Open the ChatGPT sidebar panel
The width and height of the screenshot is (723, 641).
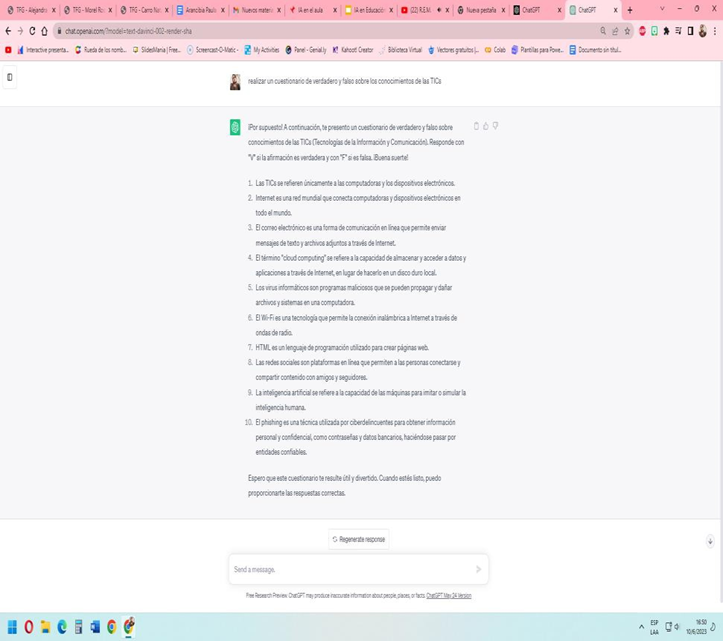10,77
